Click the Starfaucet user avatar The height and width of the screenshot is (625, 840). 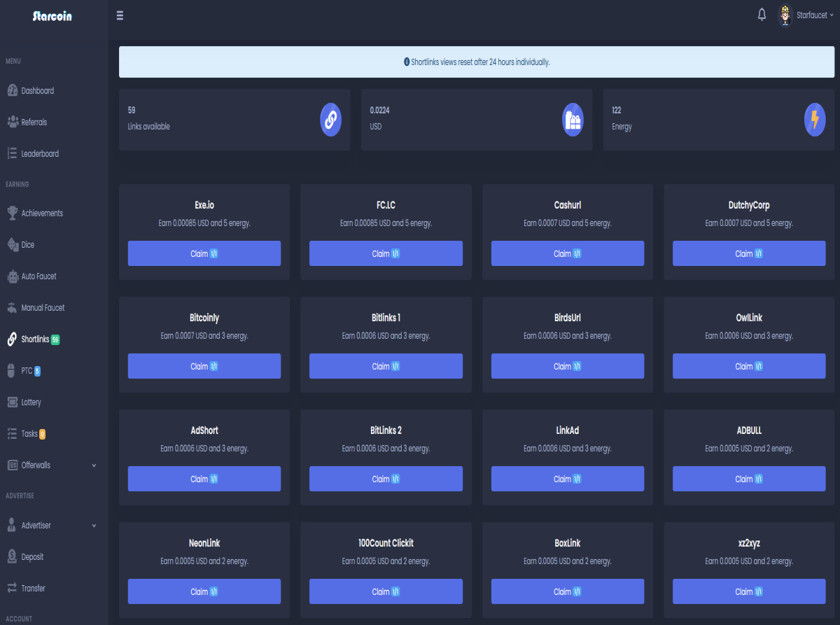[x=785, y=15]
